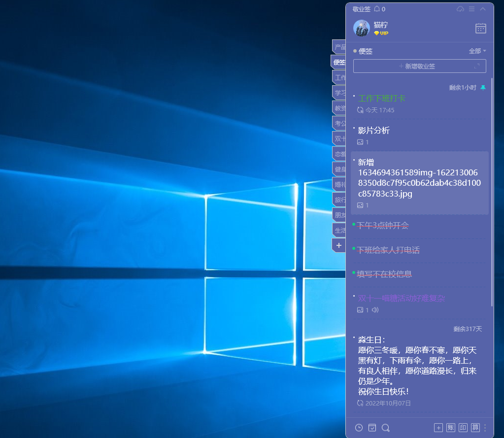The height and width of the screenshot is (438, 504).
Task: Select the 便签 category tab
Action: coord(338,62)
